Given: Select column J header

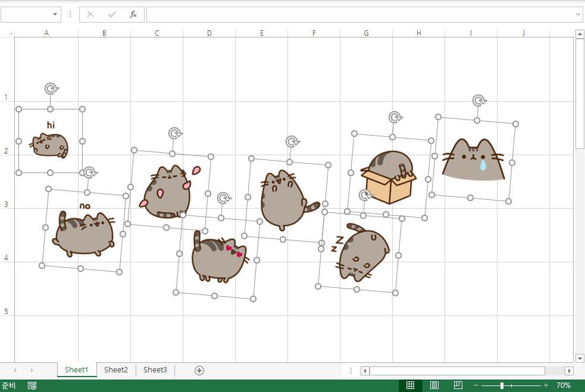Looking at the screenshot, I should coord(524,33).
